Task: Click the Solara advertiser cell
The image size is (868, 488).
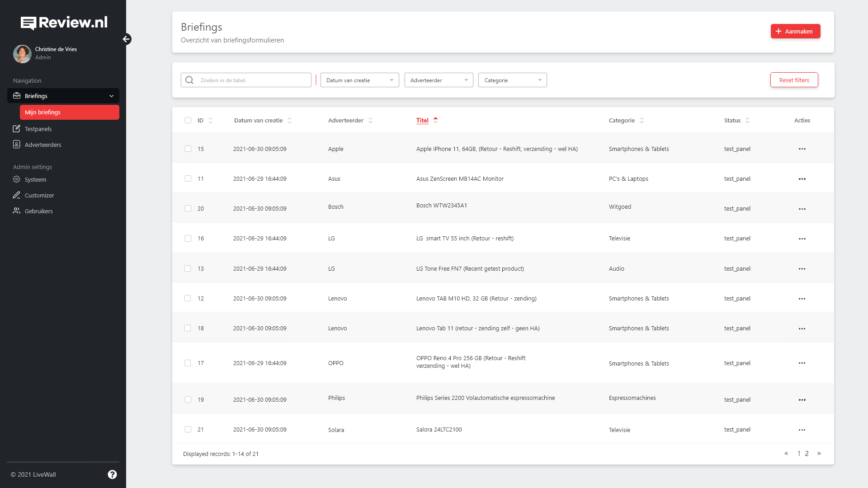Action: tap(336, 430)
